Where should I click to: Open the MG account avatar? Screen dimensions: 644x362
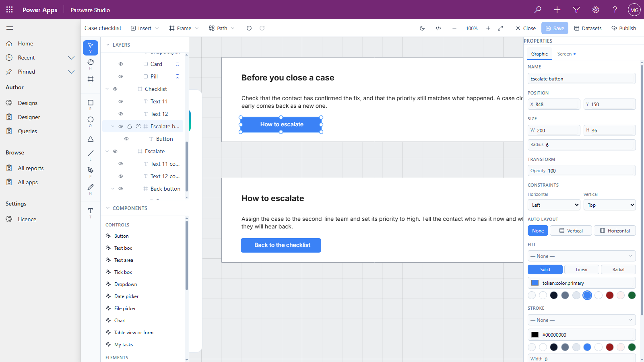click(x=634, y=10)
